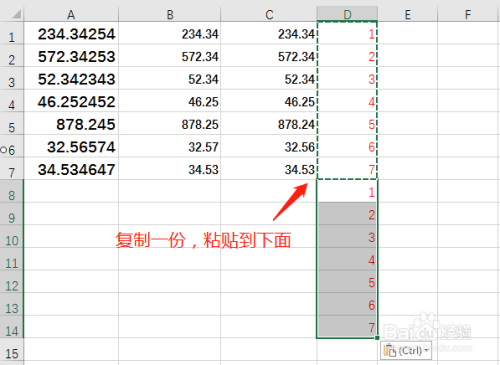Select row 12 header
Screen dimensions: 500x365
[12, 282]
